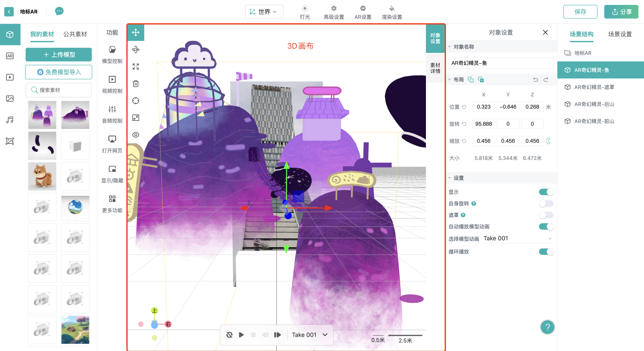Screen dimensions: 644x351
Task: Click the 上传模型 button
Action: 58,54
